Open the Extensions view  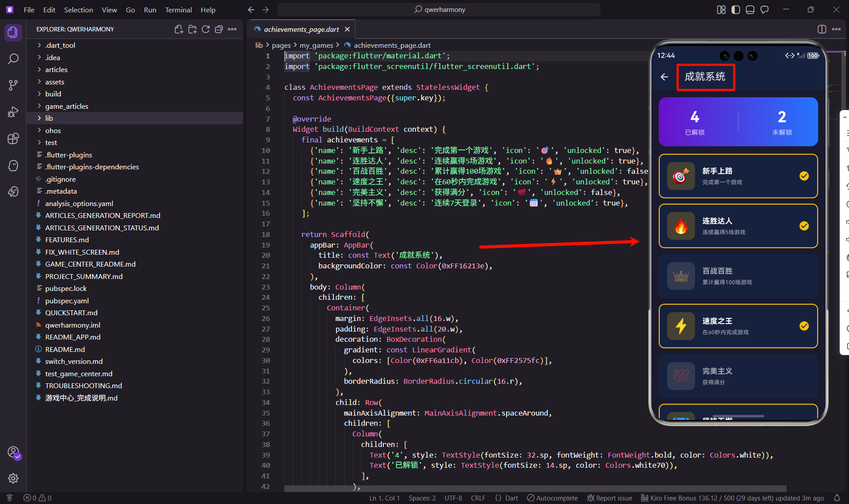click(13, 139)
